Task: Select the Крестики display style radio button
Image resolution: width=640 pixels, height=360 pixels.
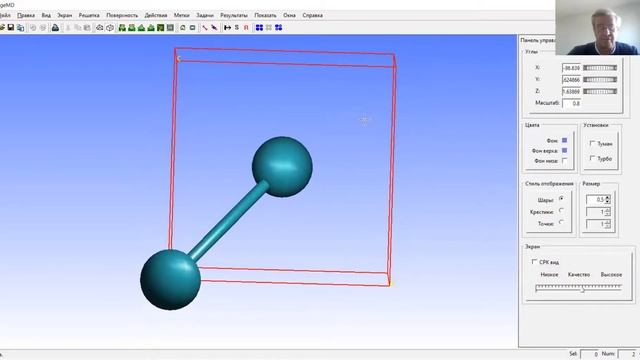Action: point(561,210)
